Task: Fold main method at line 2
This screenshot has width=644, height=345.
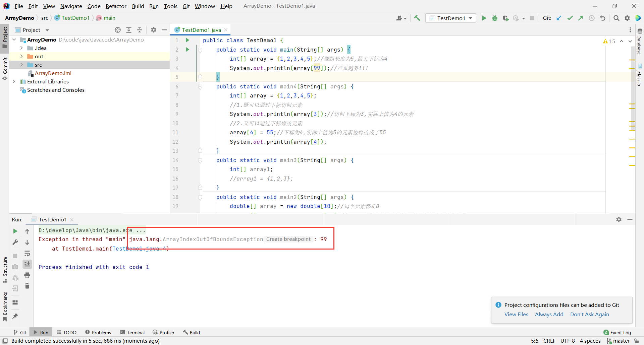Action: pyautogui.click(x=200, y=50)
